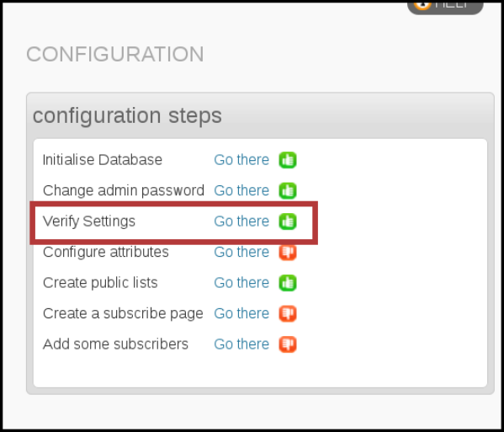504x432 pixels.
Task: Click green thumbs-up icon for Verify Settings
Action: coord(288,221)
